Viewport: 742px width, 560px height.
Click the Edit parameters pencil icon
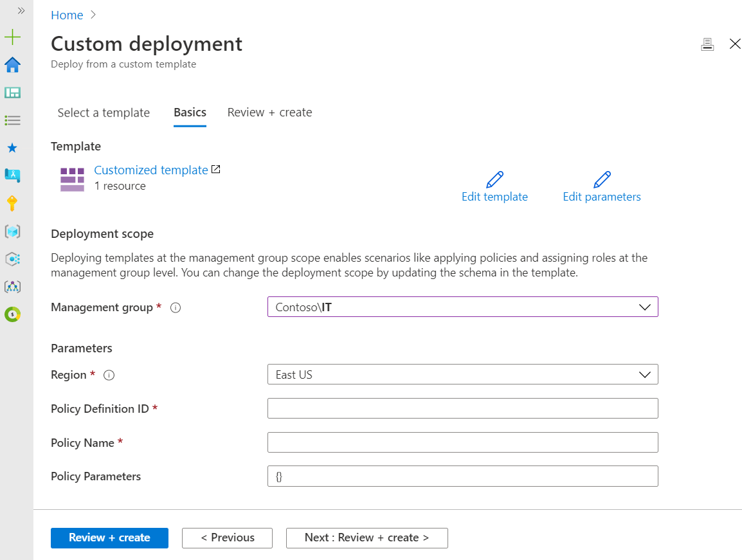pos(602,179)
